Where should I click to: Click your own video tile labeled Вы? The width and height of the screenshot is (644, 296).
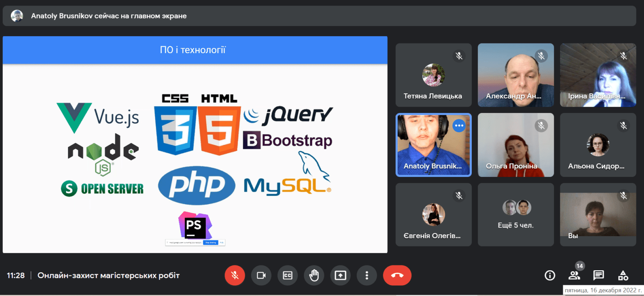point(598,215)
